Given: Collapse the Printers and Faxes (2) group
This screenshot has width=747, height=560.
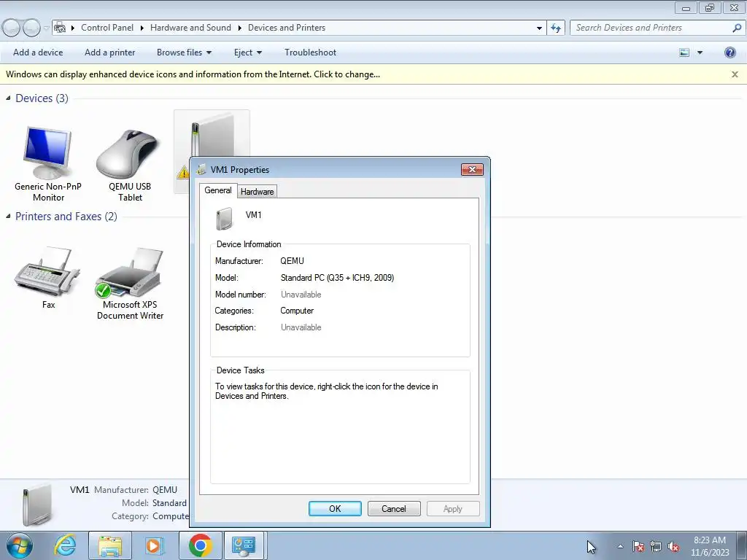Looking at the screenshot, I should click(8, 216).
